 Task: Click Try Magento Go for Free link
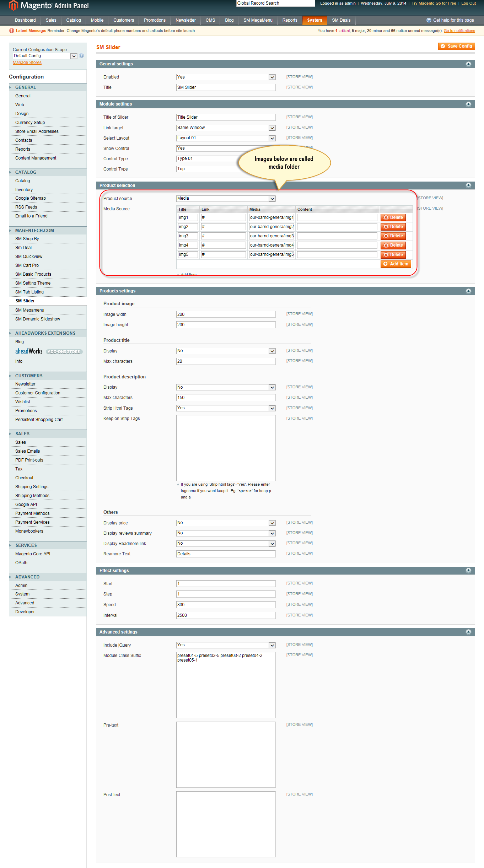click(x=434, y=3)
